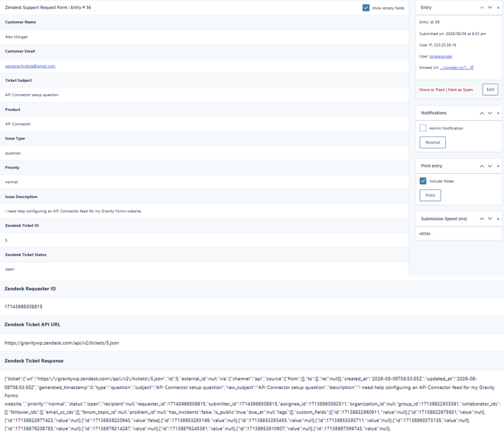Click Submission Speed value 48584
Viewport: 504px width, 435px height.
425,234
